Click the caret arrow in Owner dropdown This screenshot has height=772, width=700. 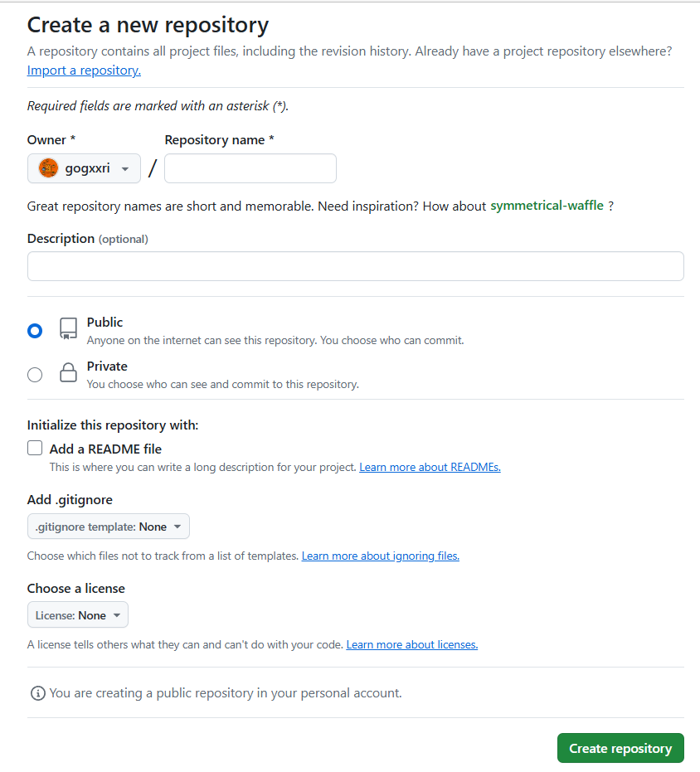[125, 169]
